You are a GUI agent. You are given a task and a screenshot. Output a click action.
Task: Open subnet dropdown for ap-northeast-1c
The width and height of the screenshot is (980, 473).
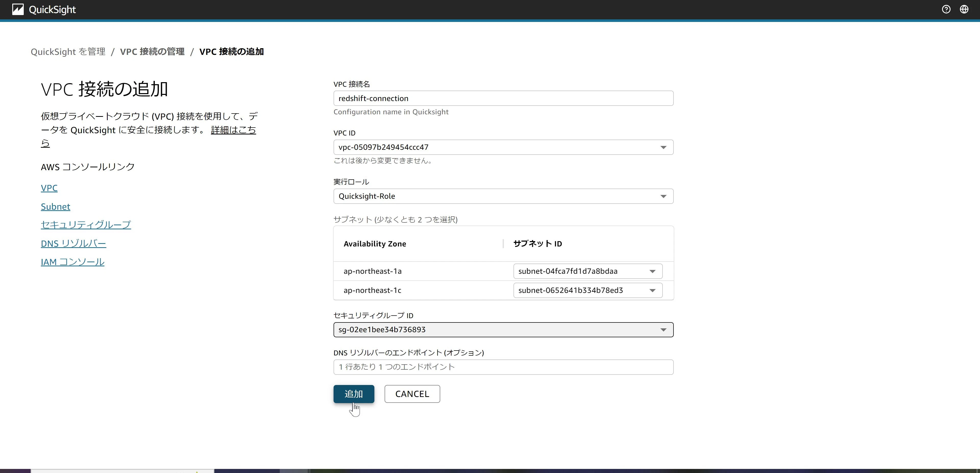point(587,291)
